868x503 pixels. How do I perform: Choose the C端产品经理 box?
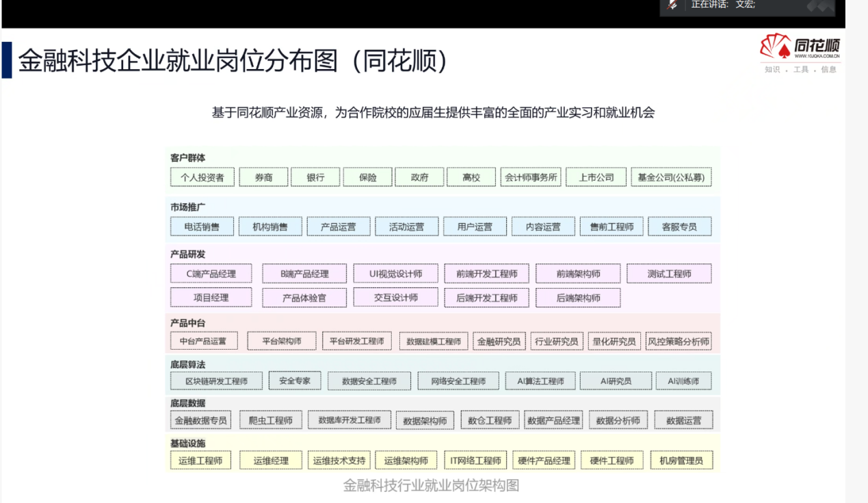tap(211, 274)
